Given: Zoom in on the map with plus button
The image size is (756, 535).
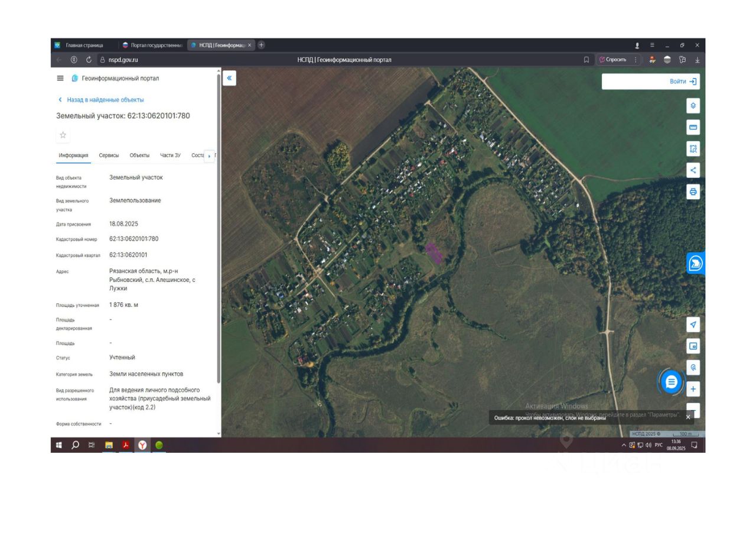Looking at the screenshot, I should (693, 389).
